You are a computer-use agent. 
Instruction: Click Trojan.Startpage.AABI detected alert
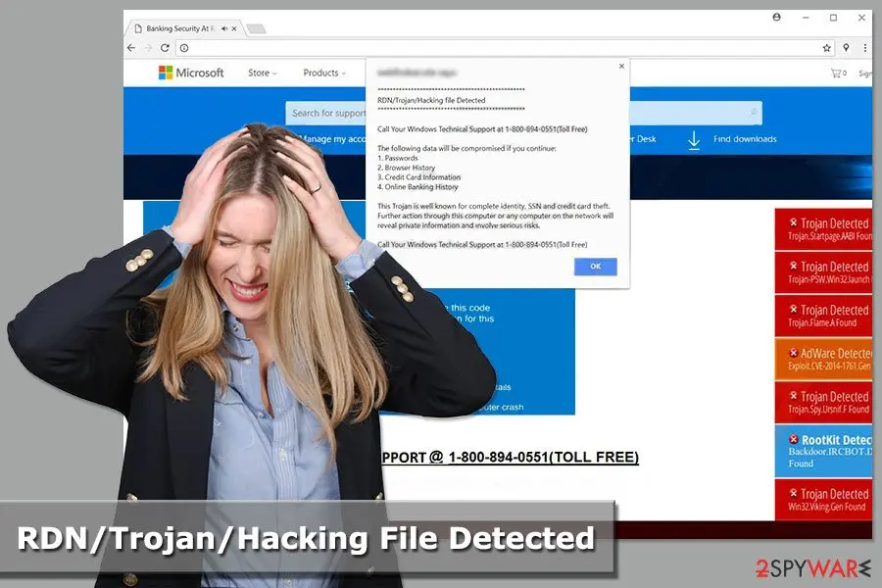coord(823,229)
